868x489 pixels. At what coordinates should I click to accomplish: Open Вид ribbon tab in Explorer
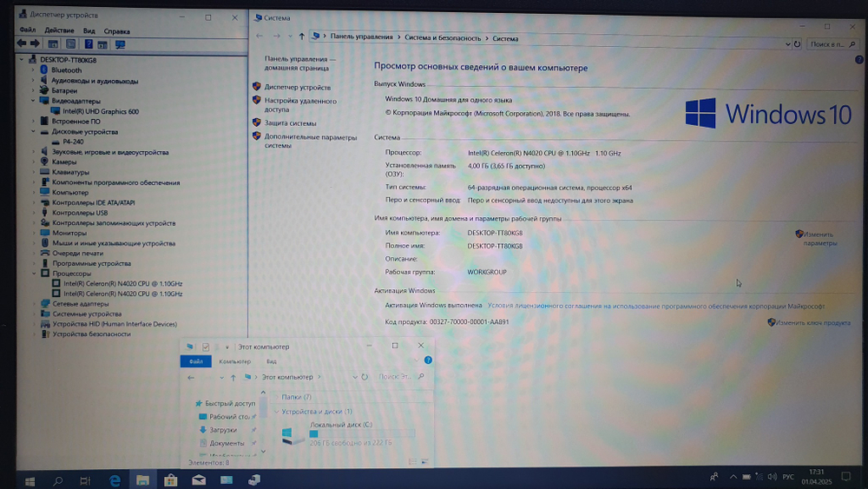tap(271, 361)
